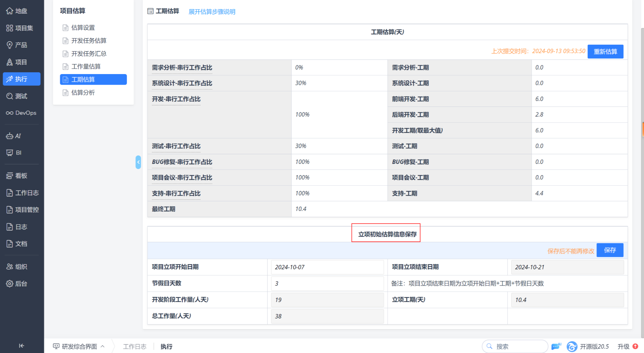Click the AI chat bubble icon
Viewport: 644px width, 353px height.
click(556, 346)
